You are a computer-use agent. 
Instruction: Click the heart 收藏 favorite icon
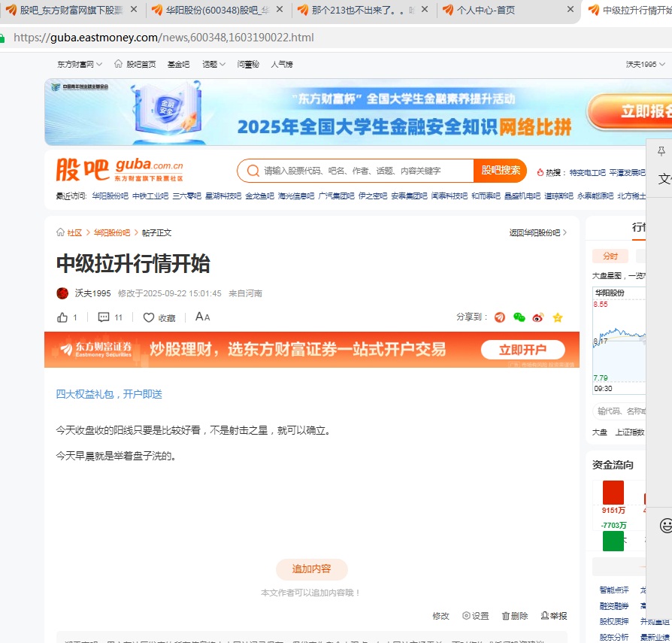(148, 317)
